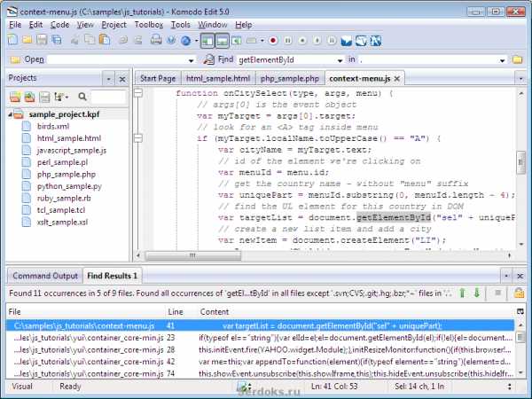Screen dimensions: 532x399
Task: Open the Toolbox menu
Action: 149,25
